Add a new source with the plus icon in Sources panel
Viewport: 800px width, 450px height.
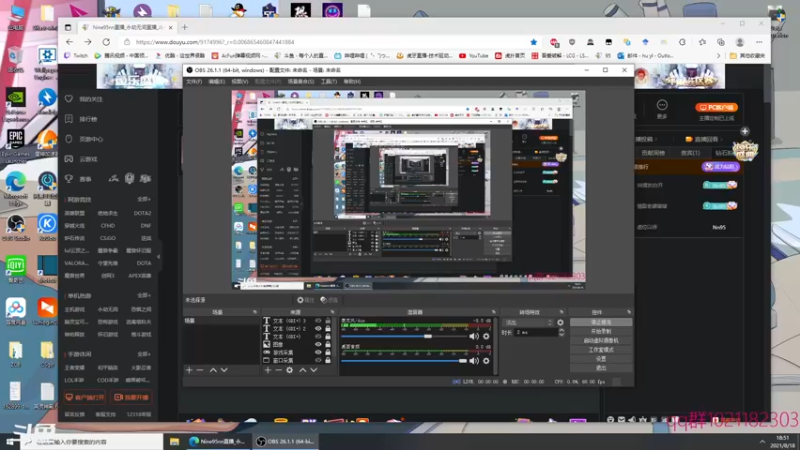coord(267,370)
